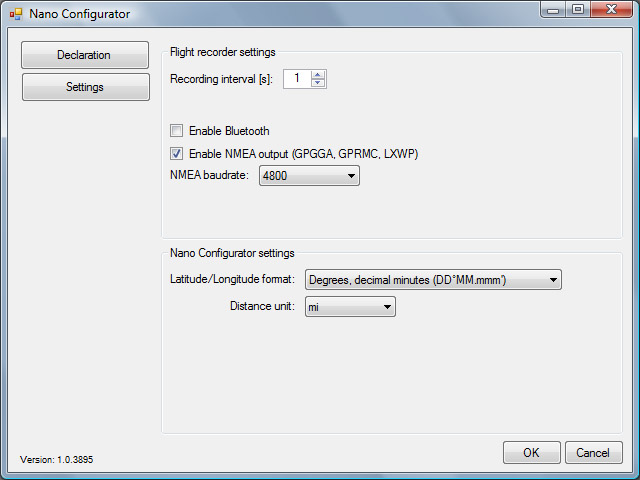640x480 pixels.
Task: Discard changes with the Cancel button
Action: [593, 452]
